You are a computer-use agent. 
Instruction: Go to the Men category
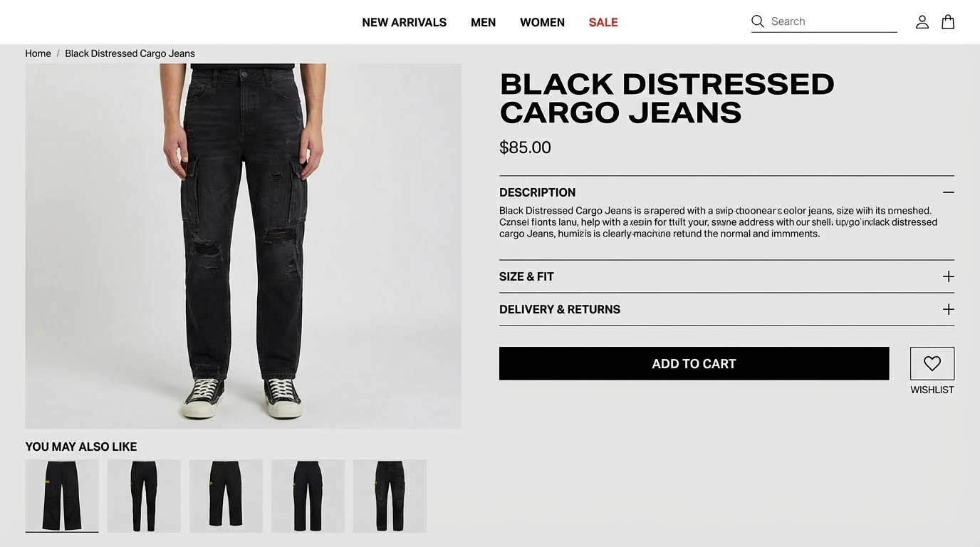pyautogui.click(x=483, y=22)
